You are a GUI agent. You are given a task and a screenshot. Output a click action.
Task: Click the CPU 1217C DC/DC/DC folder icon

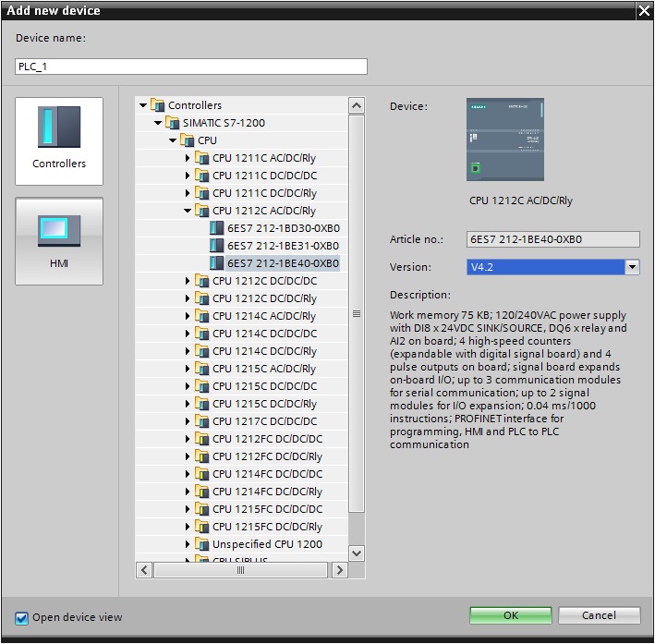click(202, 421)
